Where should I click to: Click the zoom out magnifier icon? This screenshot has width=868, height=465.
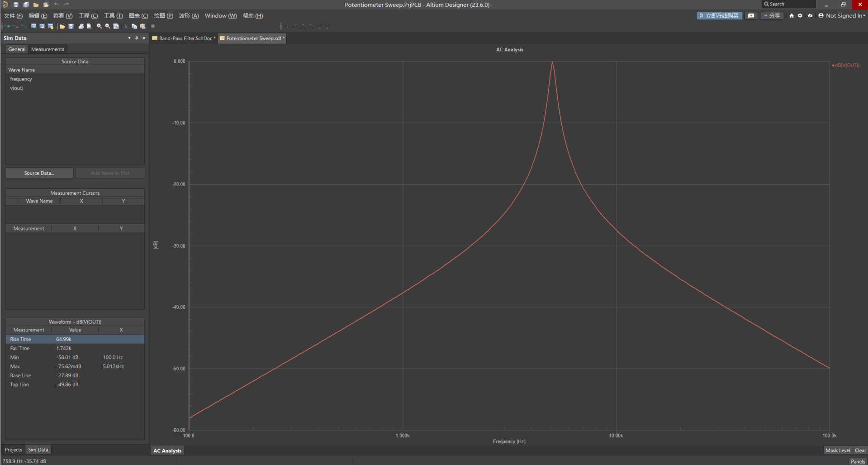[108, 26]
